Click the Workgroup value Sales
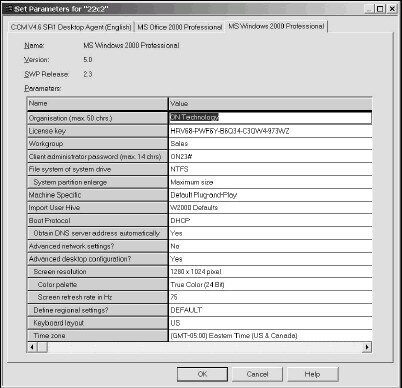The width and height of the screenshot is (402, 388). click(270, 144)
